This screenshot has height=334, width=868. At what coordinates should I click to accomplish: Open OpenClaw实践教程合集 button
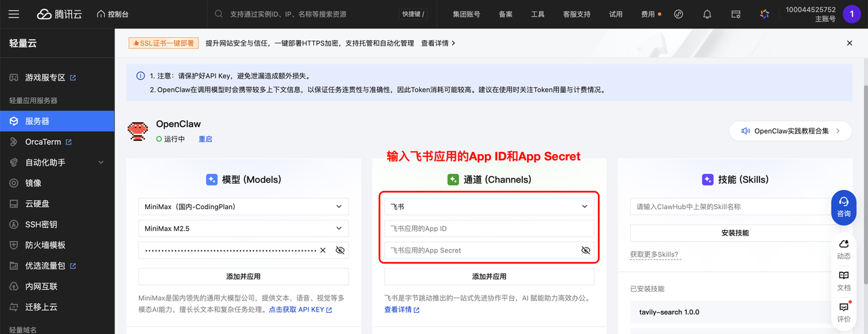(790, 130)
